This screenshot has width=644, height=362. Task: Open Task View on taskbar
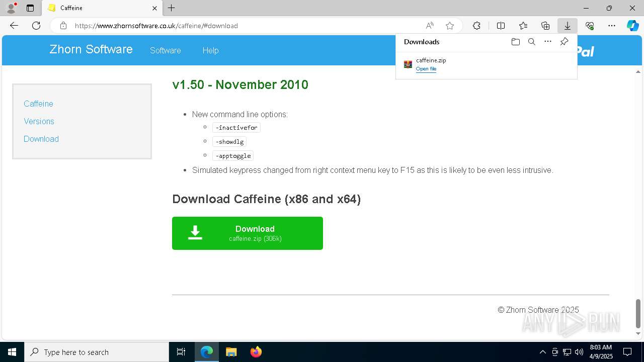[x=181, y=352]
